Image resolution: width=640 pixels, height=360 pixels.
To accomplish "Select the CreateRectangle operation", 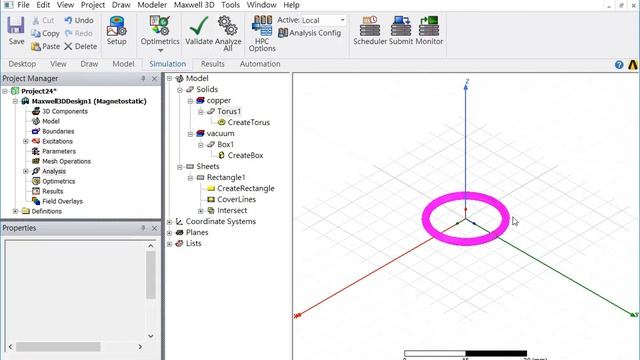I will click(x=246, y=188).
